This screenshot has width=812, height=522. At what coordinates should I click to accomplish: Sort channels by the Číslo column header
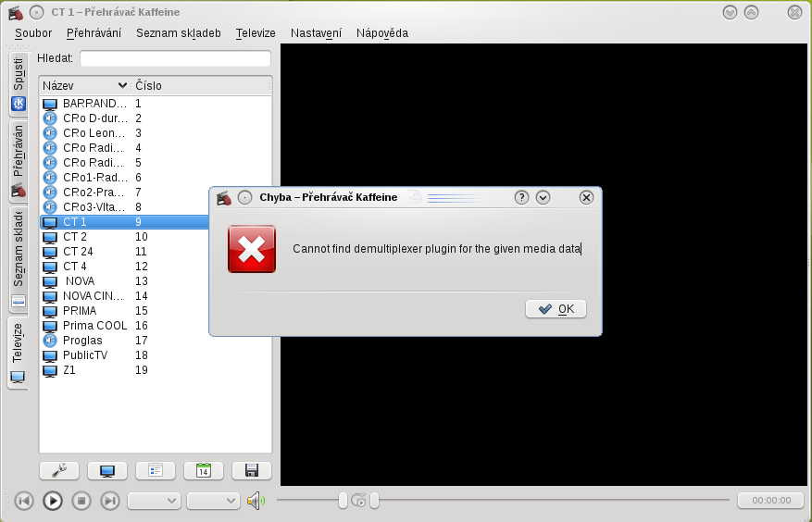click(201, 85)
